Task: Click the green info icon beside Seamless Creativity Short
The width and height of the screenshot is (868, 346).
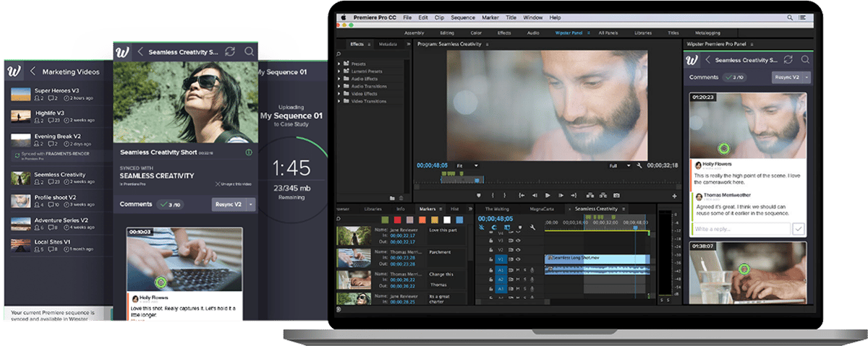Action: (249, 152)
